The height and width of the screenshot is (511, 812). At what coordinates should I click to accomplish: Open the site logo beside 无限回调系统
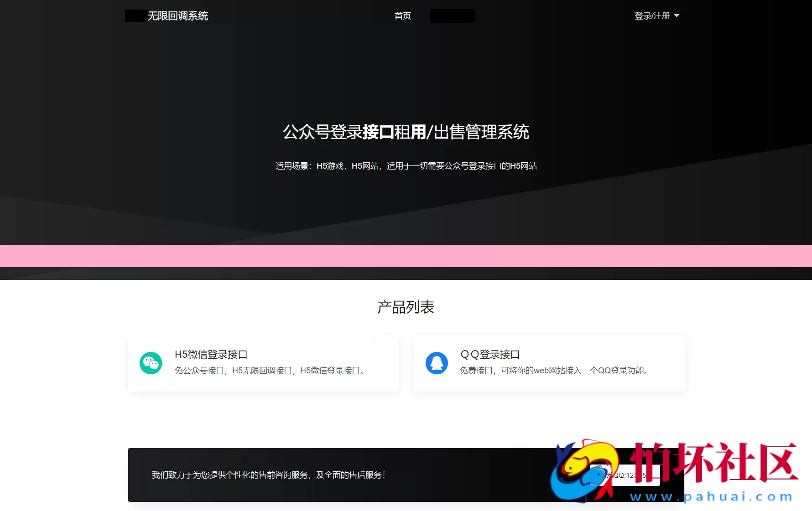135,15
